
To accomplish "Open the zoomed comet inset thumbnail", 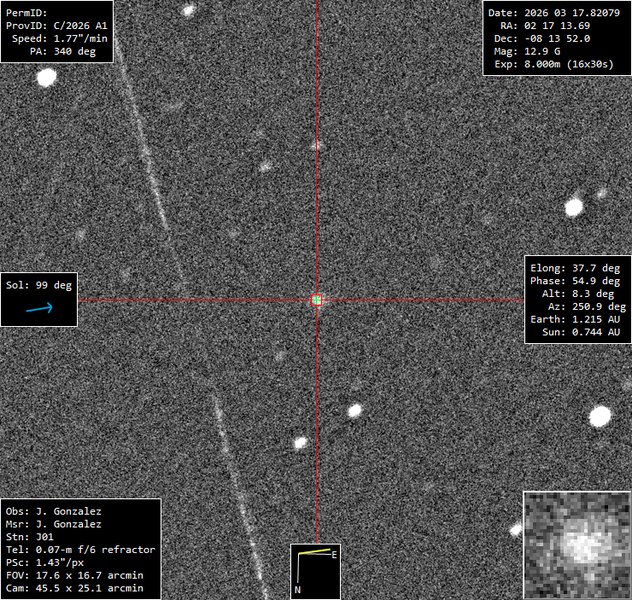I will (x=577, y=545).
